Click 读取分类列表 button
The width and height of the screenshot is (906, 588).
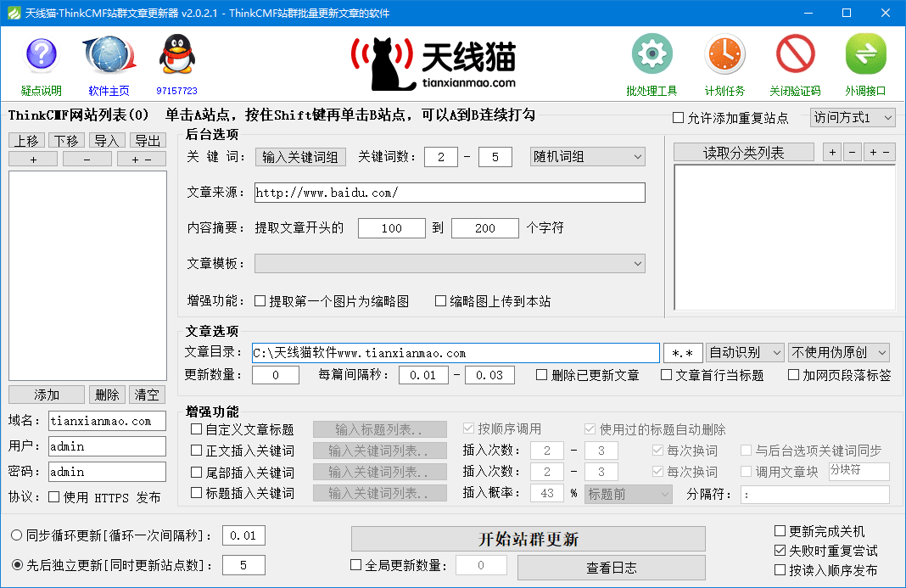click(x=744, y=152)
